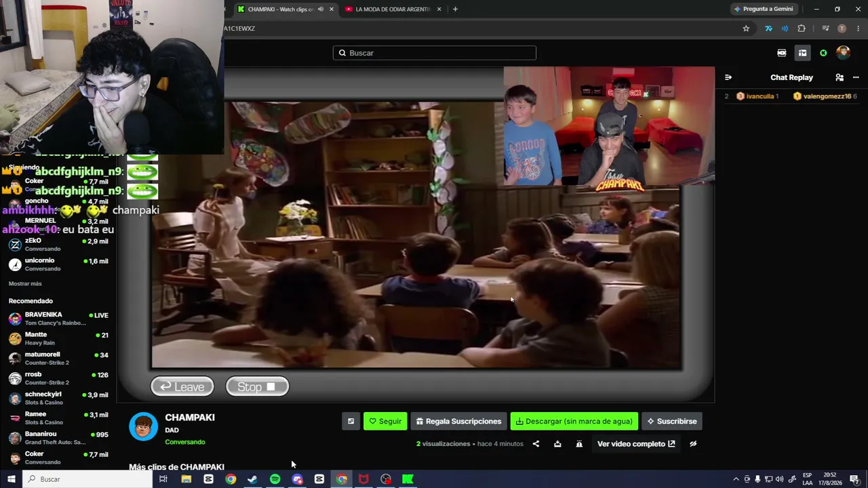Image resolution: width=868 pixels, height=488 pixels.
Task: Click the Seguir follow button
Action: click(385, 421)
